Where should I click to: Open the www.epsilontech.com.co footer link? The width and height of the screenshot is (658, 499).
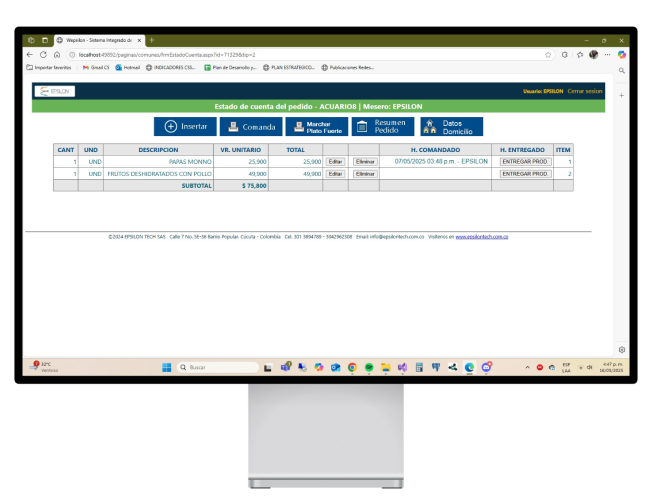482,237
